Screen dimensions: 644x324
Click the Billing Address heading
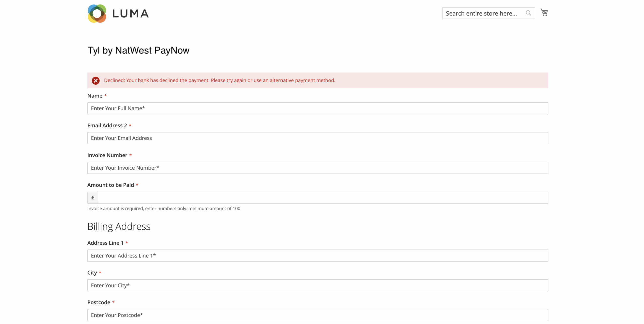pos(119,226)
